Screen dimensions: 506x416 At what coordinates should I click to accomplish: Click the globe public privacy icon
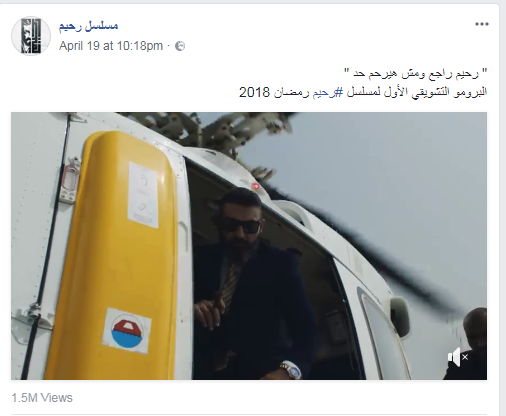[180, 46]
